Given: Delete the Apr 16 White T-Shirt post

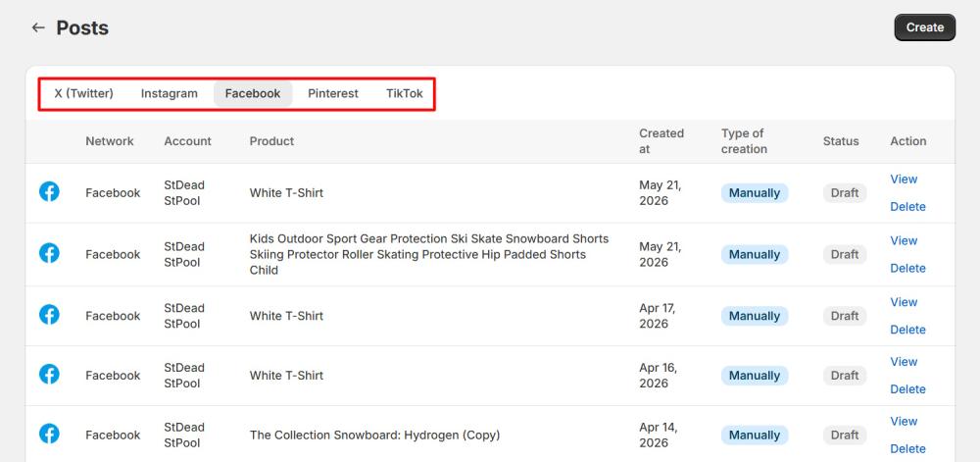Looking at the screenshot, I should point(907,388).
